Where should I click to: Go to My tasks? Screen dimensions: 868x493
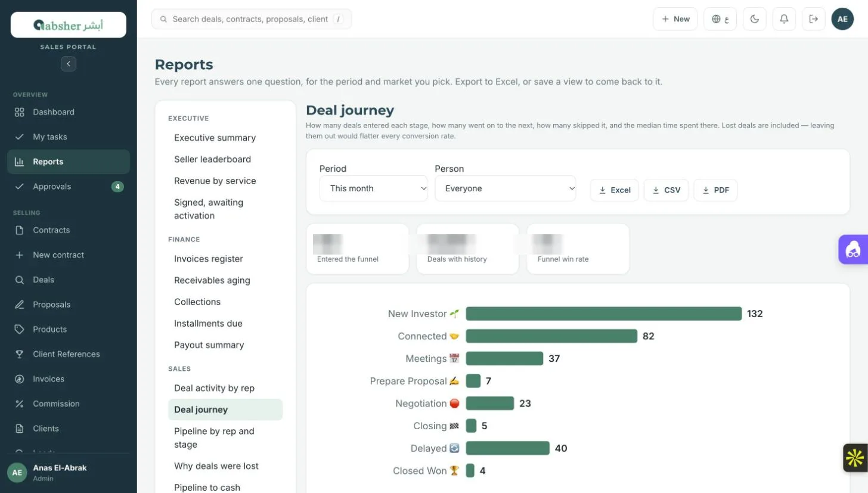pos(69,137)
